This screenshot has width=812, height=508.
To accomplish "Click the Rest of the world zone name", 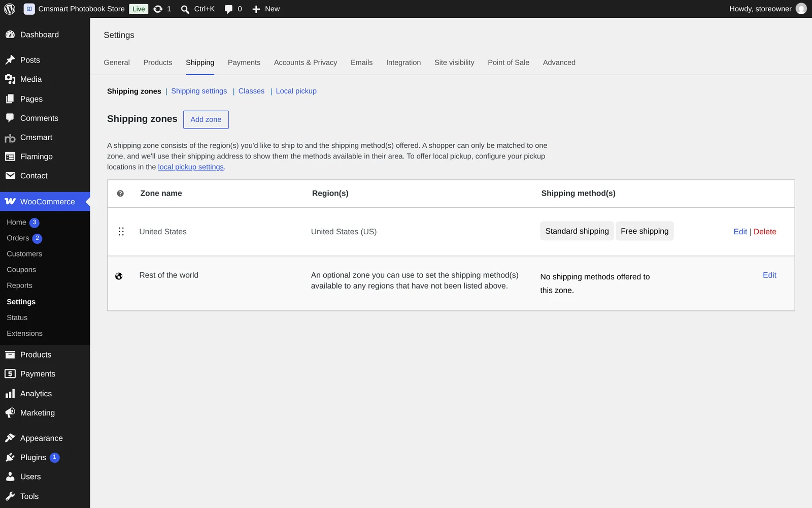I will 169,275.
